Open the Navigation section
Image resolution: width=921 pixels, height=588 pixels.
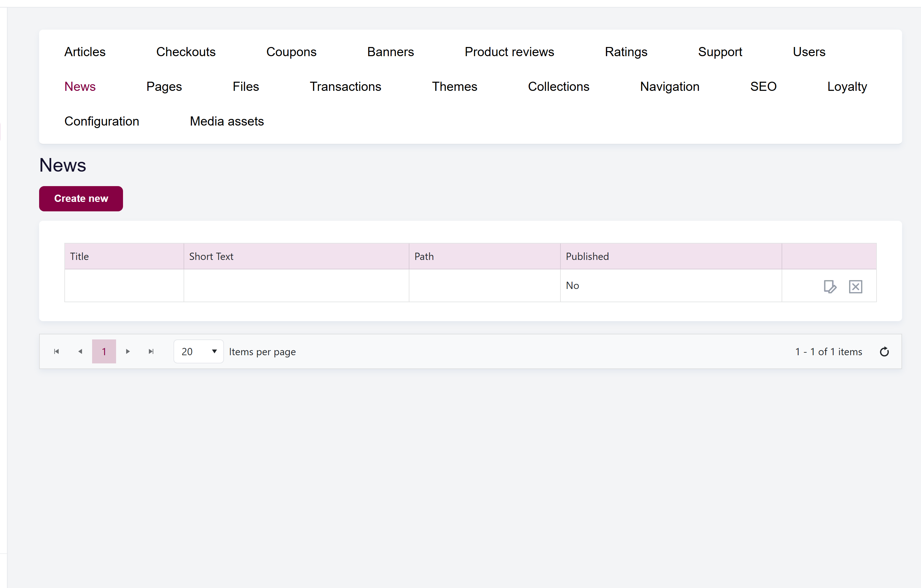pos(670,86)
